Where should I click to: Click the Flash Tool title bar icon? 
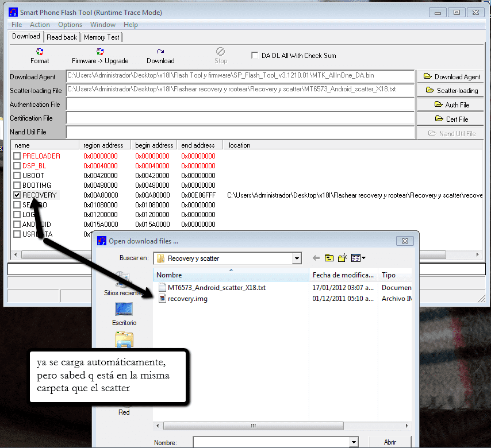point(13,13)
